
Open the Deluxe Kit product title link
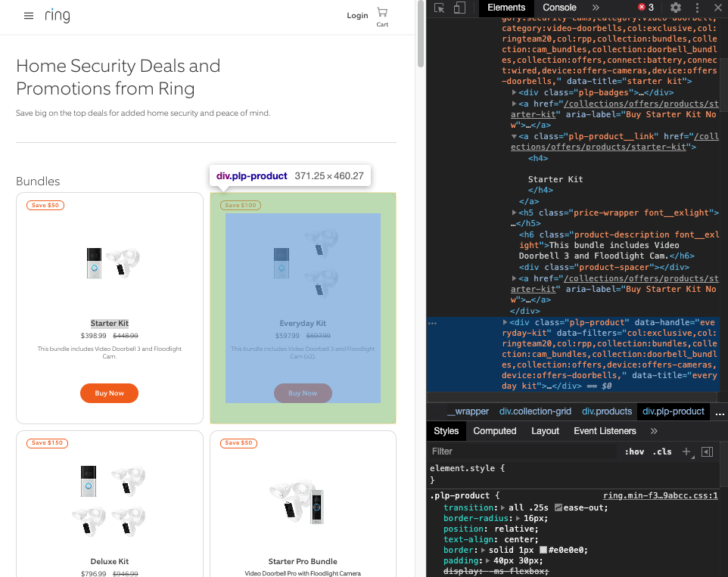pos(110,561)
